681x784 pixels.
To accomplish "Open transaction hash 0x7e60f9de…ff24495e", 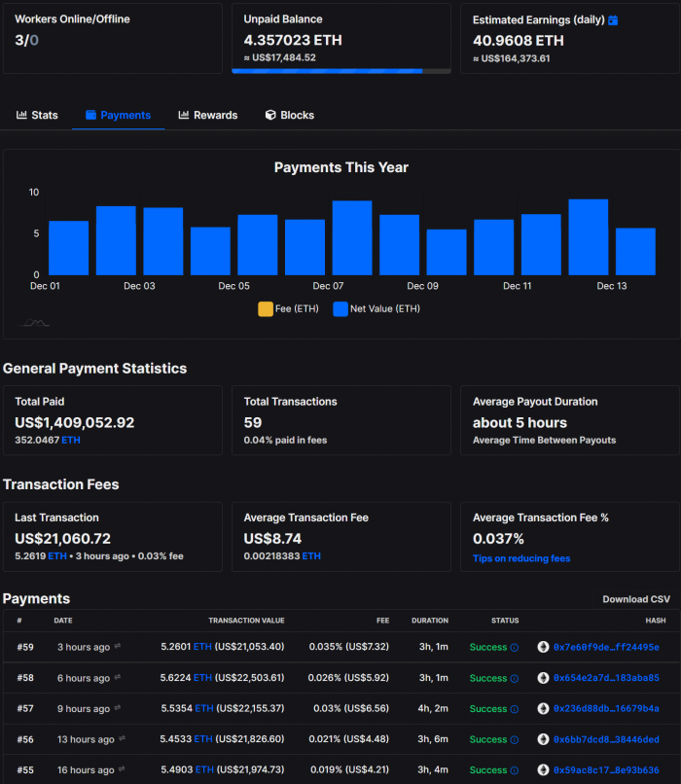I will [x=605, y=647].
